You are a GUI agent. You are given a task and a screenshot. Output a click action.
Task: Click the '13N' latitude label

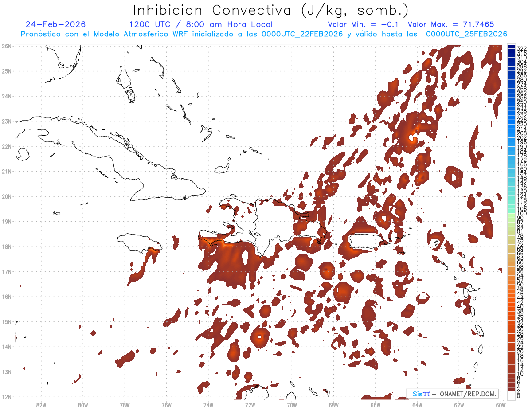point(7,372)
